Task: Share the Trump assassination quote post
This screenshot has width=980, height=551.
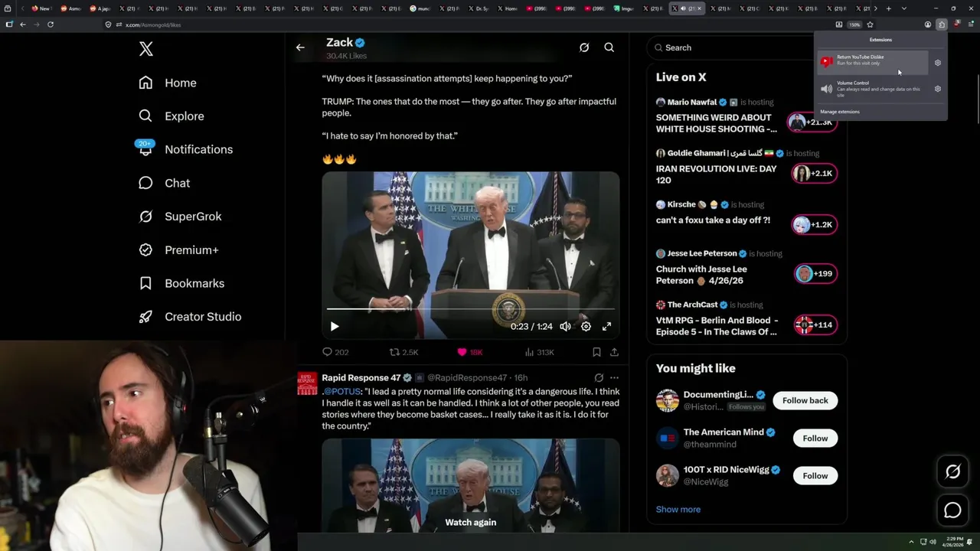Action: (x=614, y=352)
